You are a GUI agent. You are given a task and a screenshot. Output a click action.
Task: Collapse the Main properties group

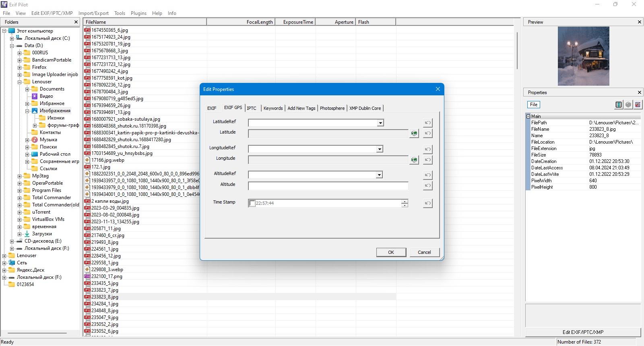528,116
